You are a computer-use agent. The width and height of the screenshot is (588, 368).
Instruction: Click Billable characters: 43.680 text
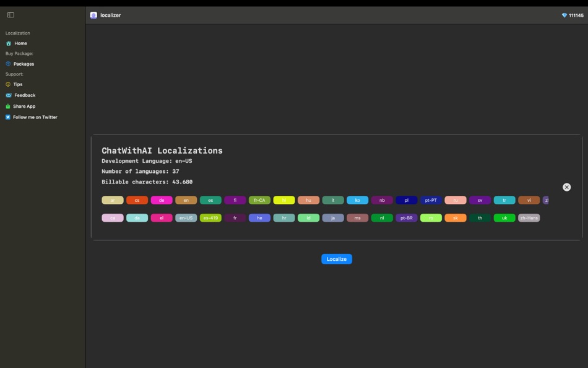(147, 182)
